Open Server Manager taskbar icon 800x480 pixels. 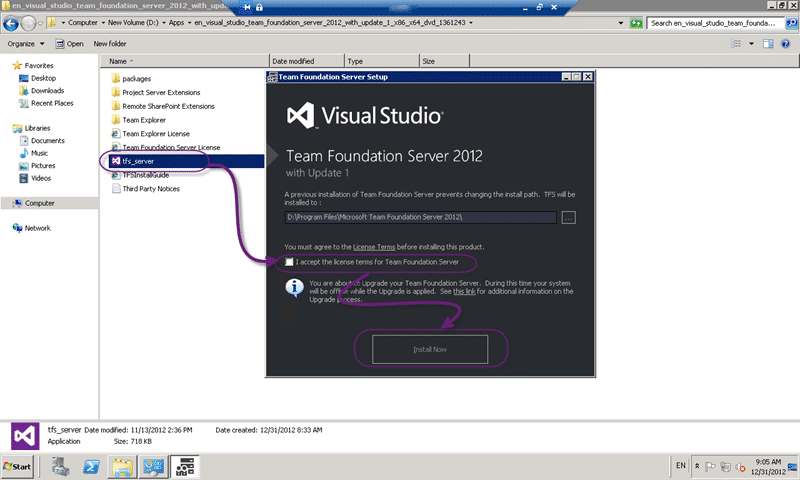(x=61, y=467)
